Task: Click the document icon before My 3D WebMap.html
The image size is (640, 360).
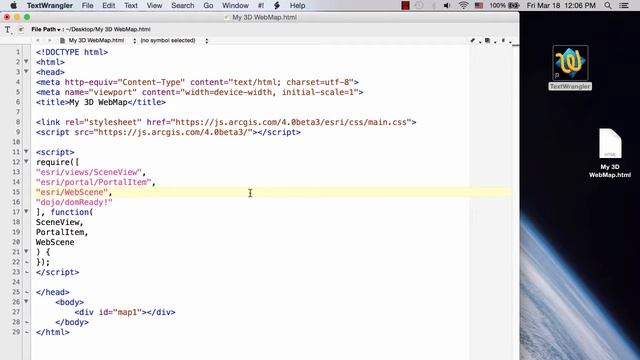Action: (62, 40)
